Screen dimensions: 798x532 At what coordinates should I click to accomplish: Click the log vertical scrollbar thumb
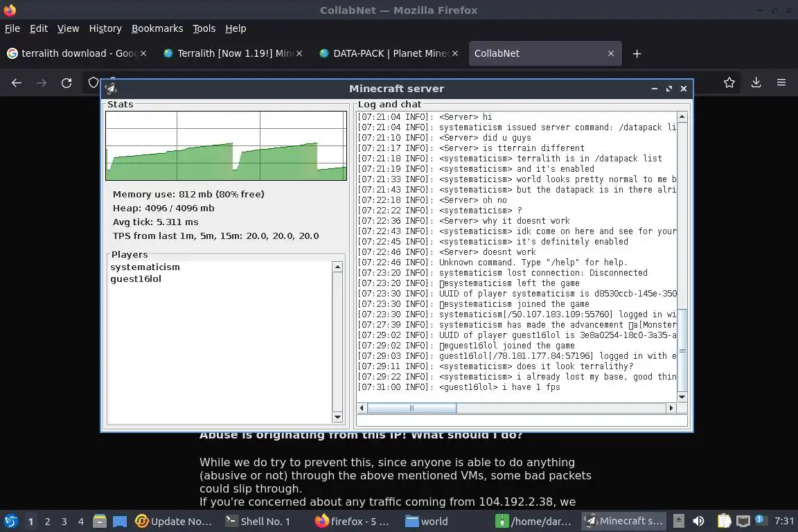pos(682,351)
